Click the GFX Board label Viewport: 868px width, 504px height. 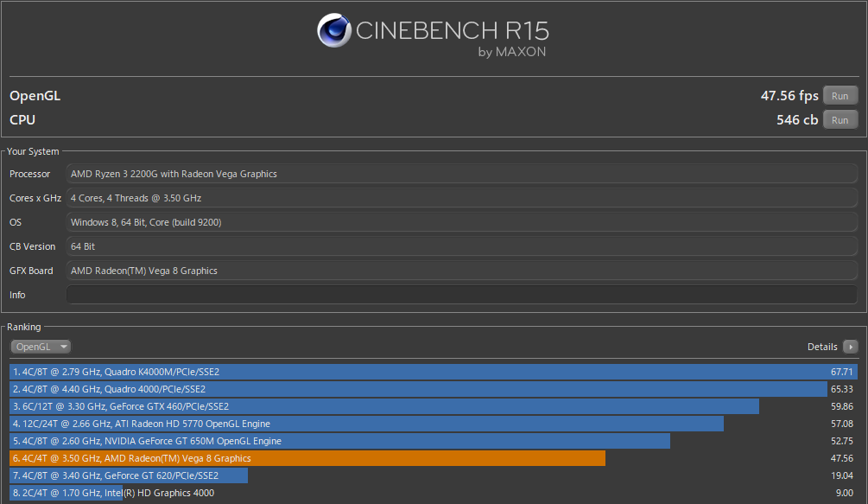click(x=31, y=271)
